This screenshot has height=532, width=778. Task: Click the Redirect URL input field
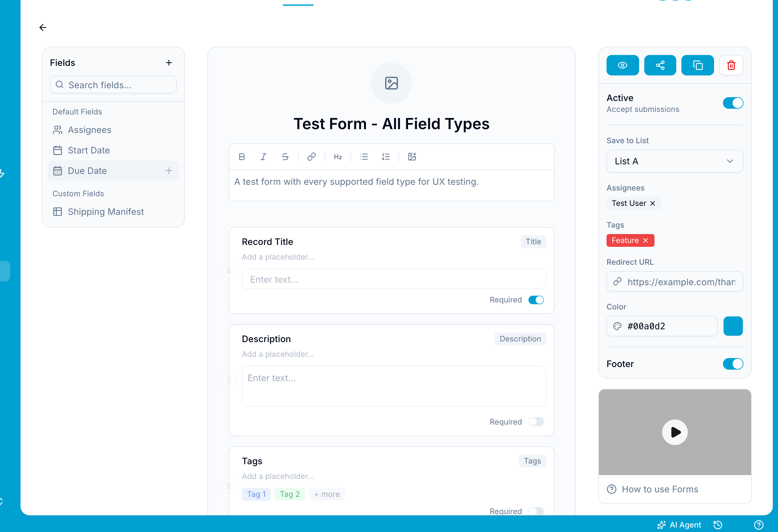tap(675, 282)
